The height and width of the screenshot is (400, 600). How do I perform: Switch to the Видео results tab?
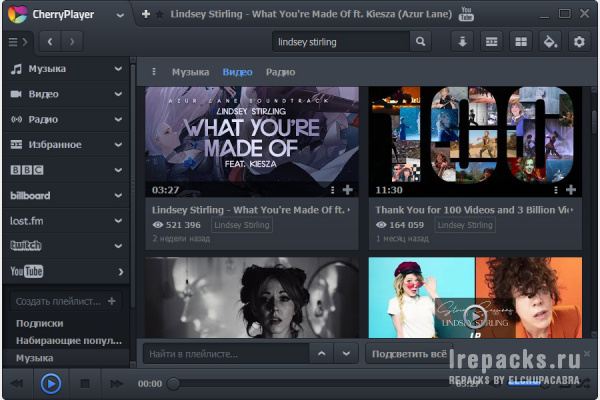[x=237, y=72]
